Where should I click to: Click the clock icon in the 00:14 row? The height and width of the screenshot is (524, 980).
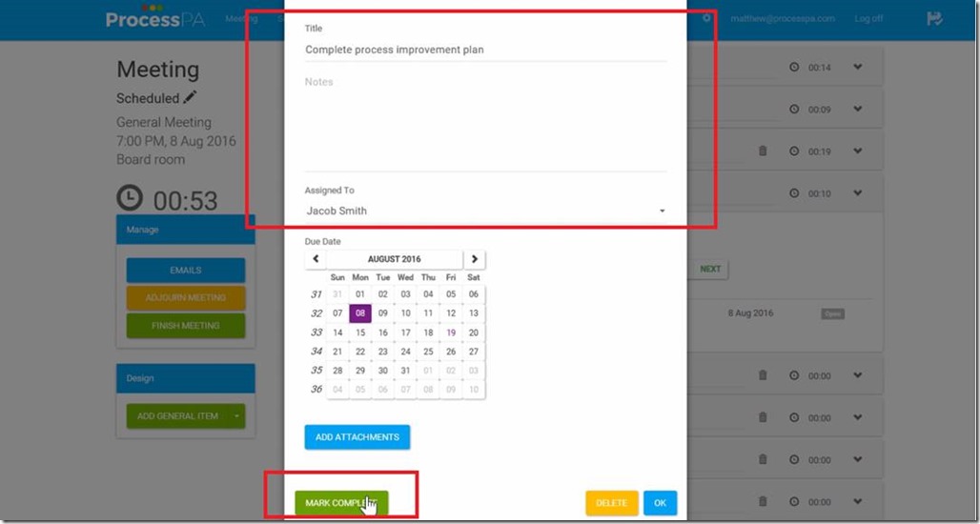tap(794, 67)
